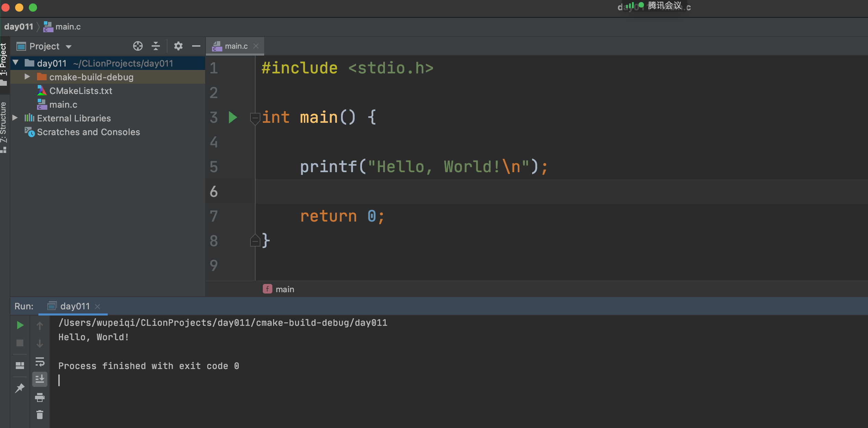Rerun day011 with the green play button
The height and width of the screenshot is (428, 868).
coord(20,325)
